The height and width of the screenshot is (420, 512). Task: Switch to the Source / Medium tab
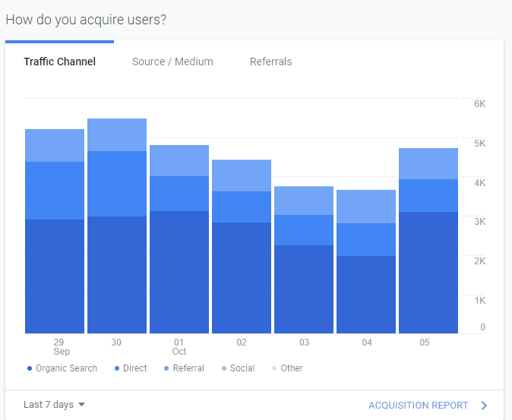click(172, 62)
